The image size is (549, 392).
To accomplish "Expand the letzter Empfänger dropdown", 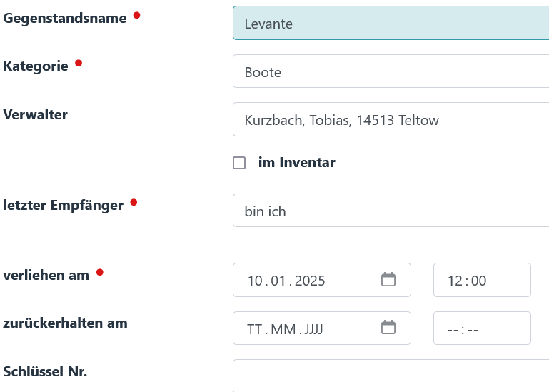I will (391, 211).
